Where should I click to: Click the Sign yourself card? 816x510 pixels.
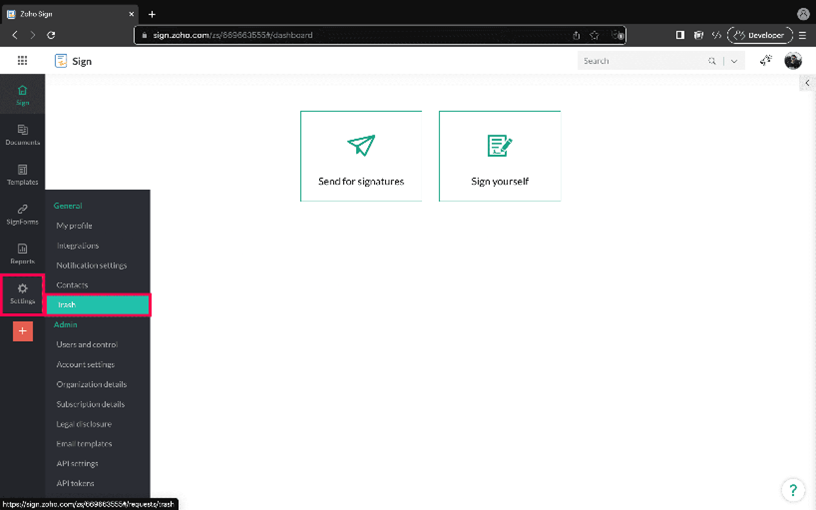(x=499, y=156)
